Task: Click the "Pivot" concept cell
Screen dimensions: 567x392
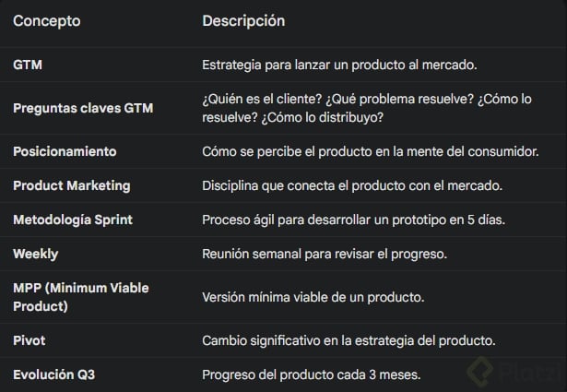Action: click(30, 340)
